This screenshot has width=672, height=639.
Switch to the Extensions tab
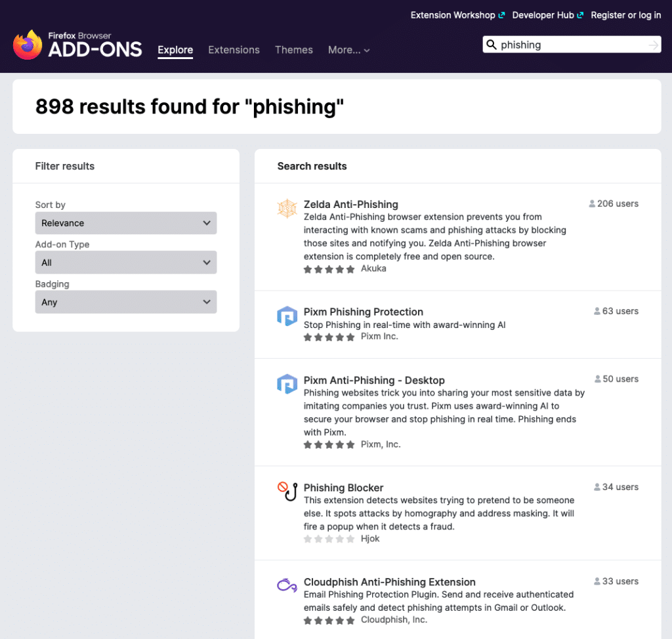(x=234, y=50)
